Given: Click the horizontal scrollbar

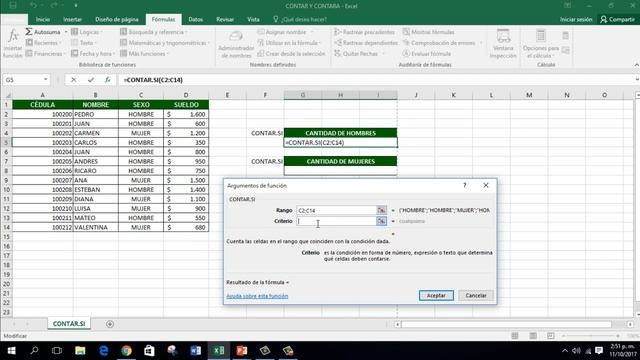Looking at the screenshot, I should [506, 324].
